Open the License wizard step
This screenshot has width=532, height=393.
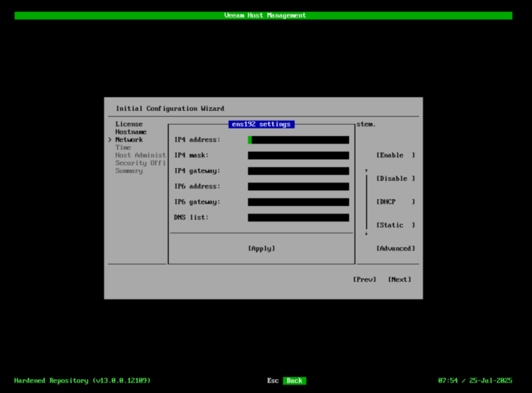[129, 124]
